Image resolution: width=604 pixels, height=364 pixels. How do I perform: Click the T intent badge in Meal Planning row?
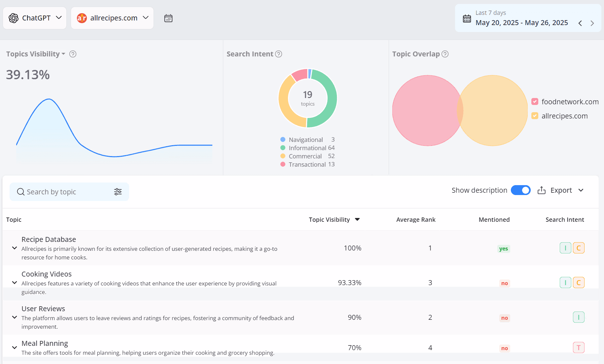pos(579,347)
